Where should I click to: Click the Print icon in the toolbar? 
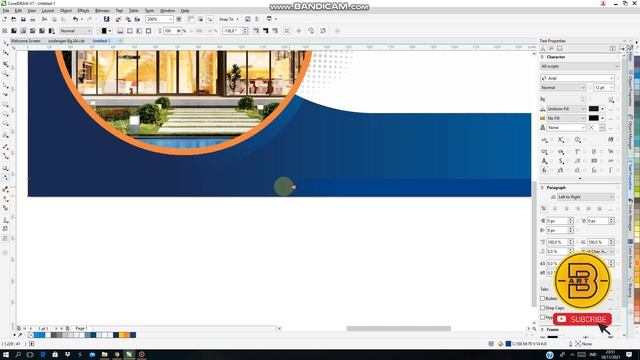coord(33,19)
